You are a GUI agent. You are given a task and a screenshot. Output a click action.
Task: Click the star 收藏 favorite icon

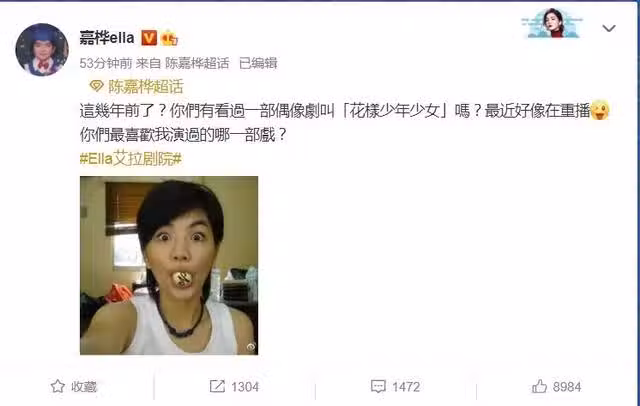click(58, 386)
